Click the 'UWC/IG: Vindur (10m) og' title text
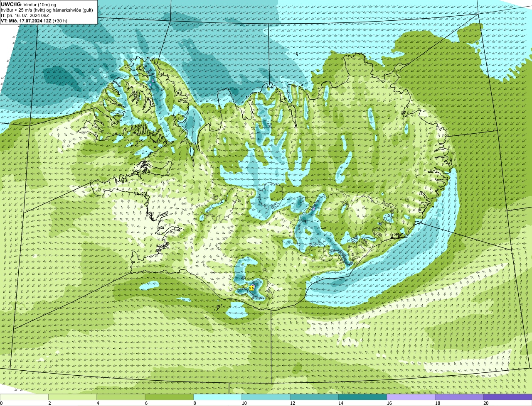The height and width of the screenshot is (406, 532). pyautogui.click(x=29, y=4)
